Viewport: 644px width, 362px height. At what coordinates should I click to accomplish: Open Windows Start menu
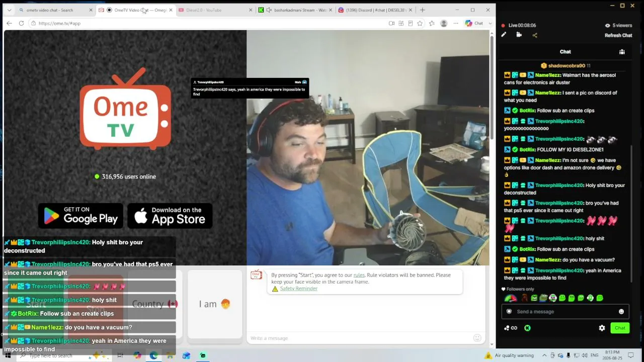coord(8,355)
